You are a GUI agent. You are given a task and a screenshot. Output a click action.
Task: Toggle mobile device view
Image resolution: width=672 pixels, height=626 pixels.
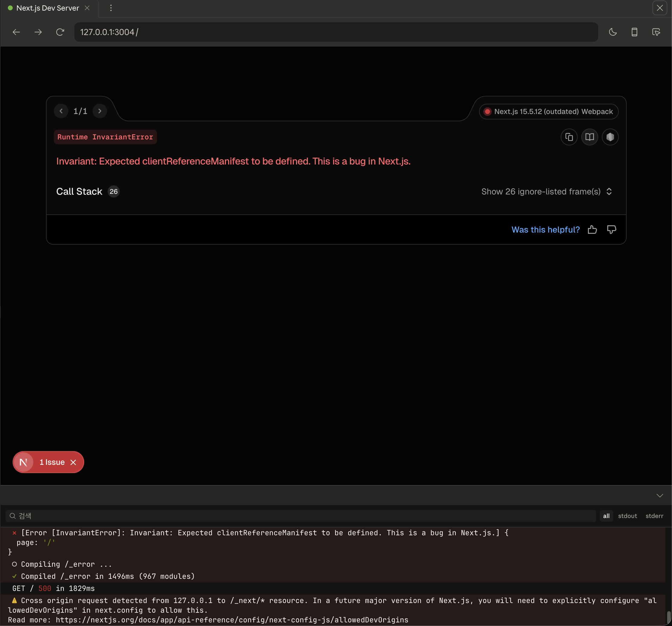pos(634,32)
